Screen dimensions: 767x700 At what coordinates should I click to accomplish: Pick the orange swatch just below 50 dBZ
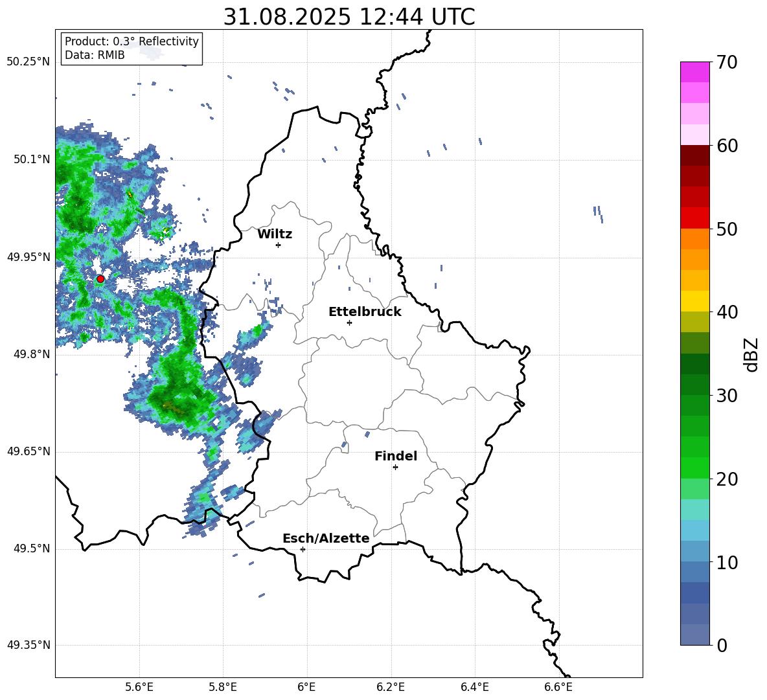694,239
